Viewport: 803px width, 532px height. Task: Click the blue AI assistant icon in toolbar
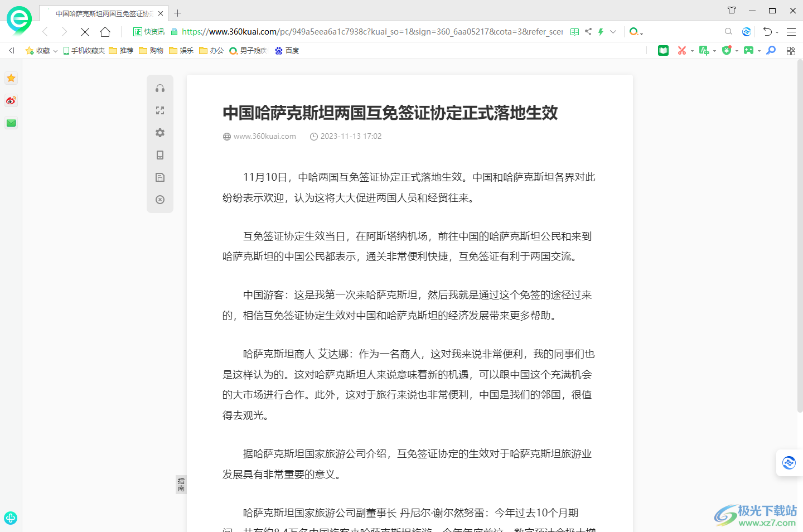pos(747,32)
